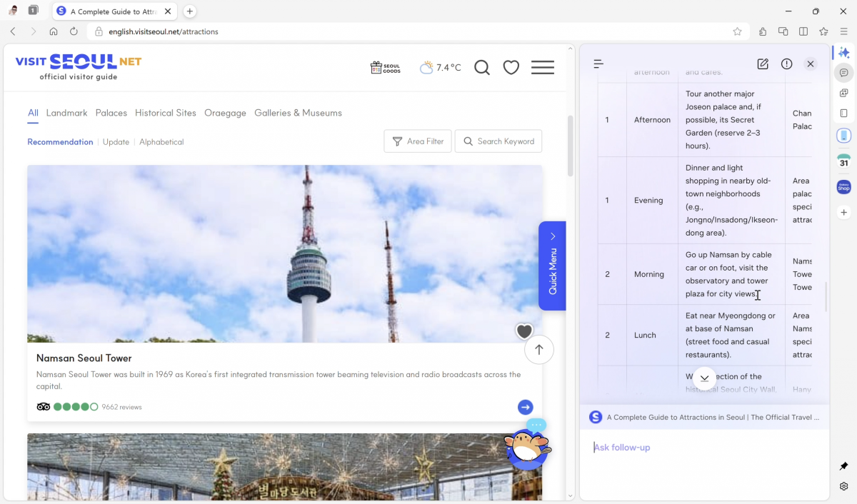Click the Namsan Seoul Tower title link

point(84,358)
